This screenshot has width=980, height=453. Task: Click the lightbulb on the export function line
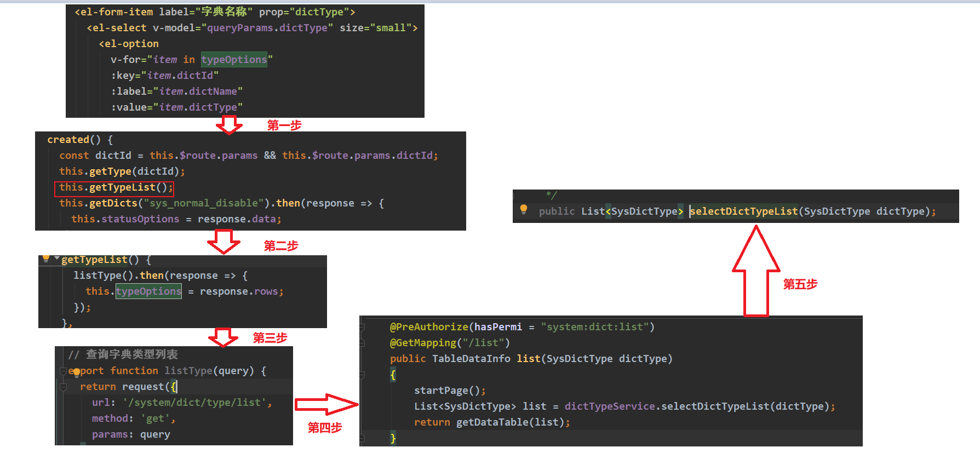76,373
